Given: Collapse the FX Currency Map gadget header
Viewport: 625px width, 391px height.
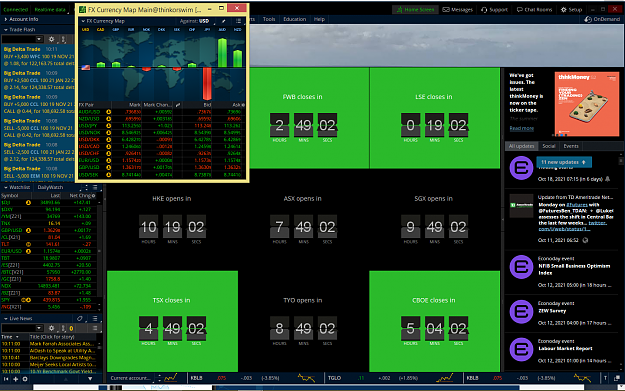Looking at the screenshot, I should pyautogui.click(x=83, y=21).
